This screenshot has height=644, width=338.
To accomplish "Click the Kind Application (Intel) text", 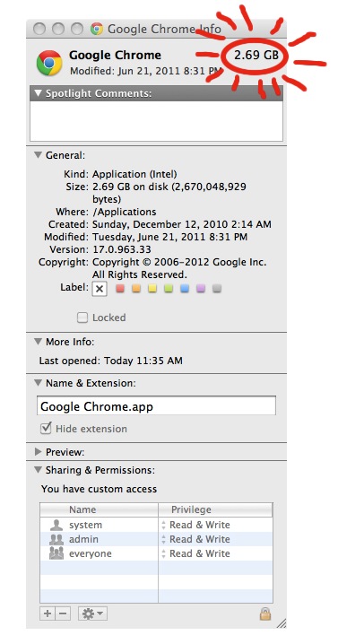I will 134,174.
